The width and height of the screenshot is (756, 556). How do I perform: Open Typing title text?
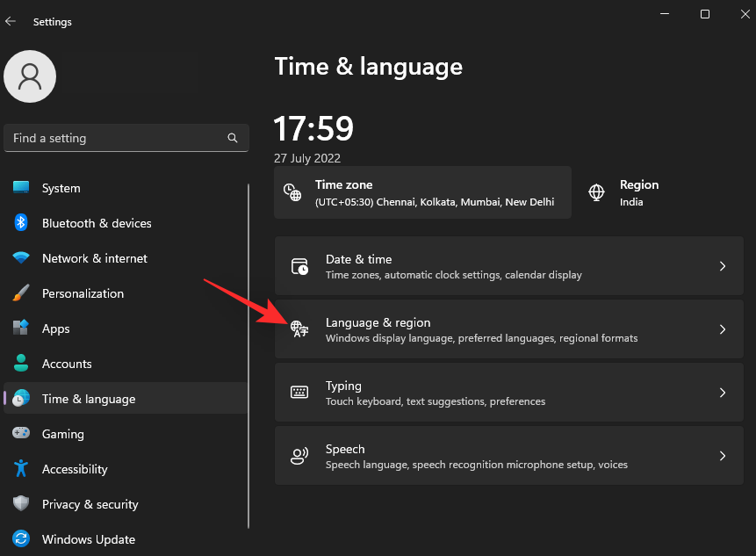[343, 386]
